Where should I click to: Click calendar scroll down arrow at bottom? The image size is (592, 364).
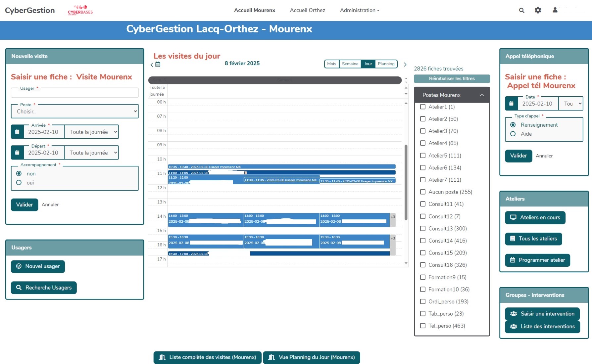[406, 263]
